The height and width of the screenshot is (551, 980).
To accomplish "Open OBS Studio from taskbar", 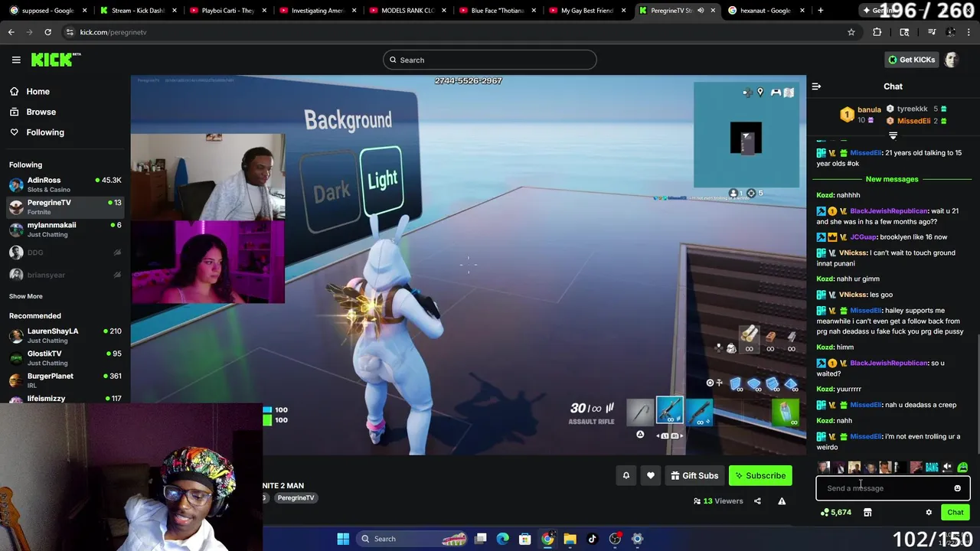I will (615, 539).
